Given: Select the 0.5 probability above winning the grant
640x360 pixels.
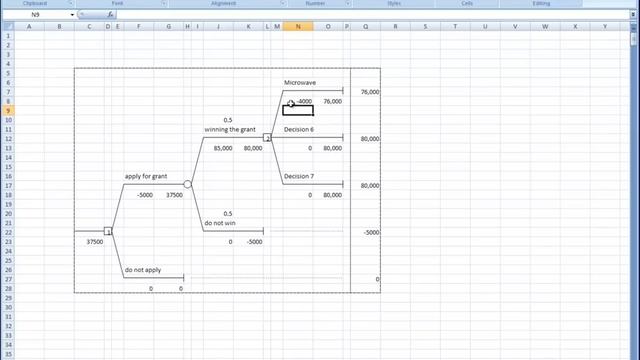Looking at the screenshot, I should pos(228,120).
